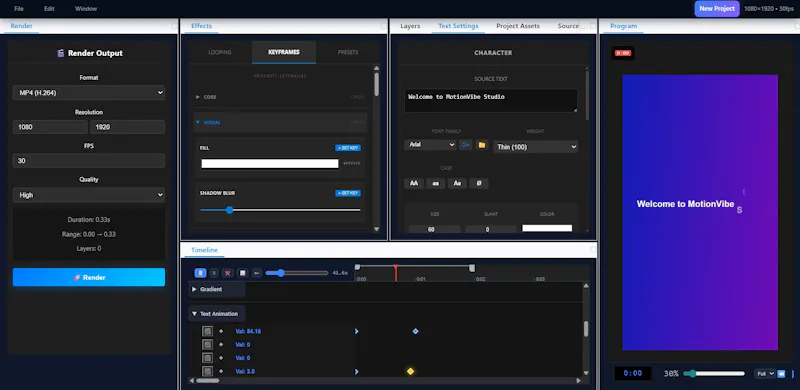
Task: Click Set Key for Fill
Action: click(x=348, y=148)
